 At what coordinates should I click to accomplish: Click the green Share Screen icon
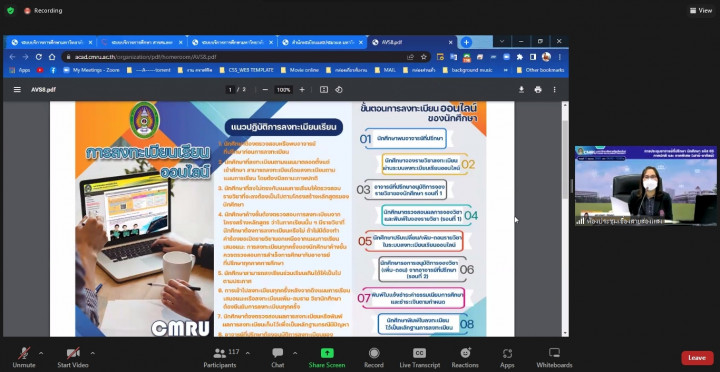[327, 353]
